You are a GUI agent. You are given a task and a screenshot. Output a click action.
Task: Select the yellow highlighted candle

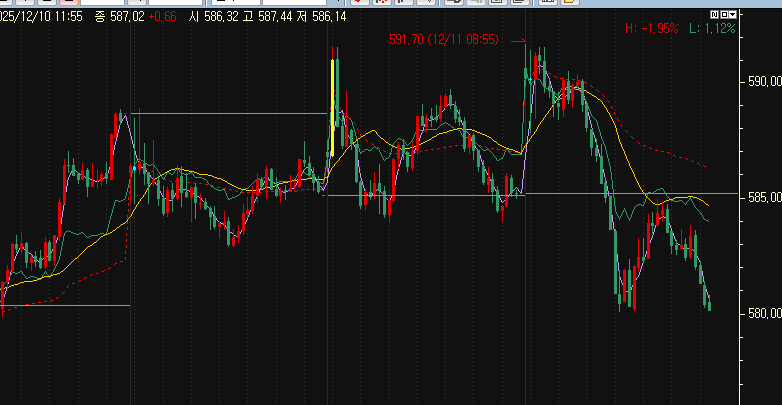pos(332,105)
